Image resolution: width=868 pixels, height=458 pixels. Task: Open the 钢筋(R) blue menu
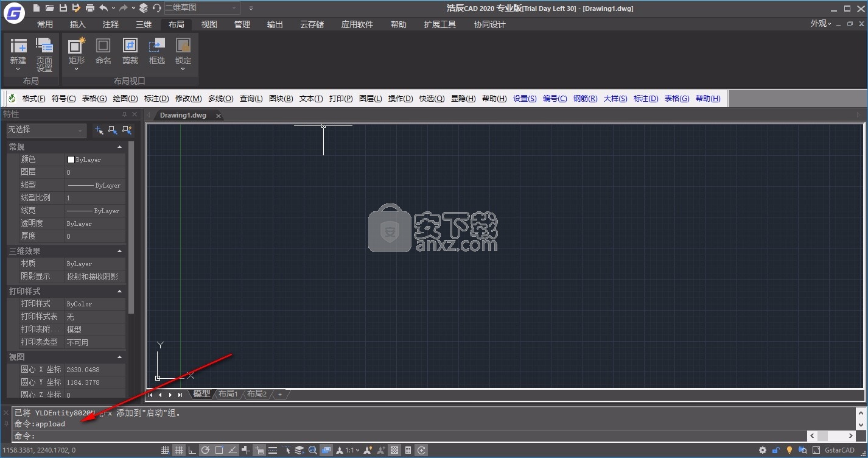click(586, 99)
